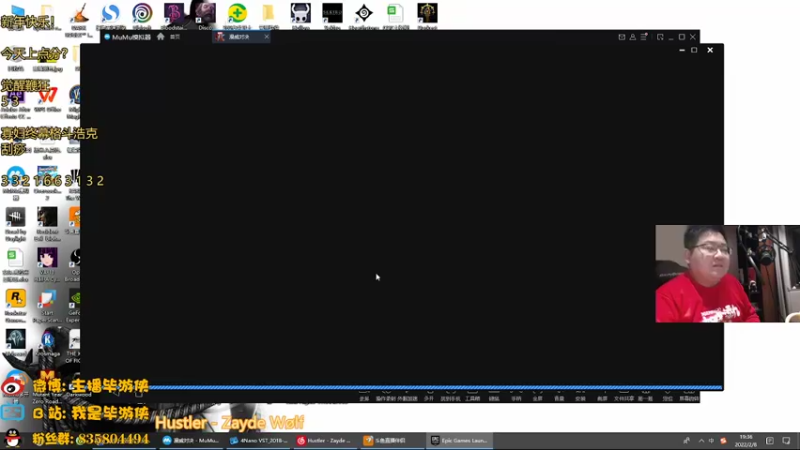
Task: Select the dark skull-face game icon below Rockstar
Action: click(x=15, y=342)
